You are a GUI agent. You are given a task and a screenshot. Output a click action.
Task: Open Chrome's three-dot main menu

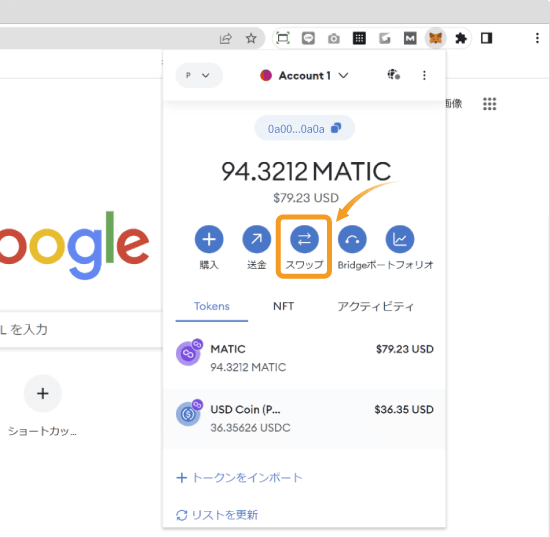[537, 38]
